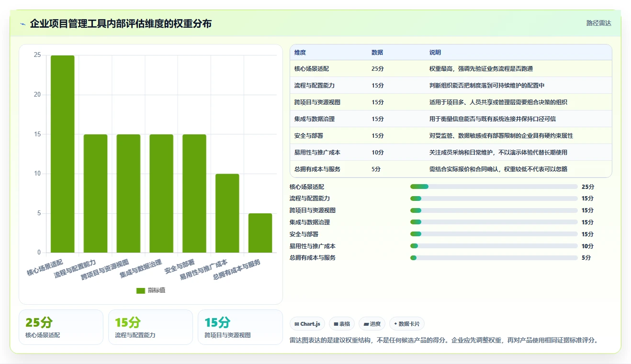
Task: Click the 安全与部署 progress bar
Action: [x=494, y=234]
